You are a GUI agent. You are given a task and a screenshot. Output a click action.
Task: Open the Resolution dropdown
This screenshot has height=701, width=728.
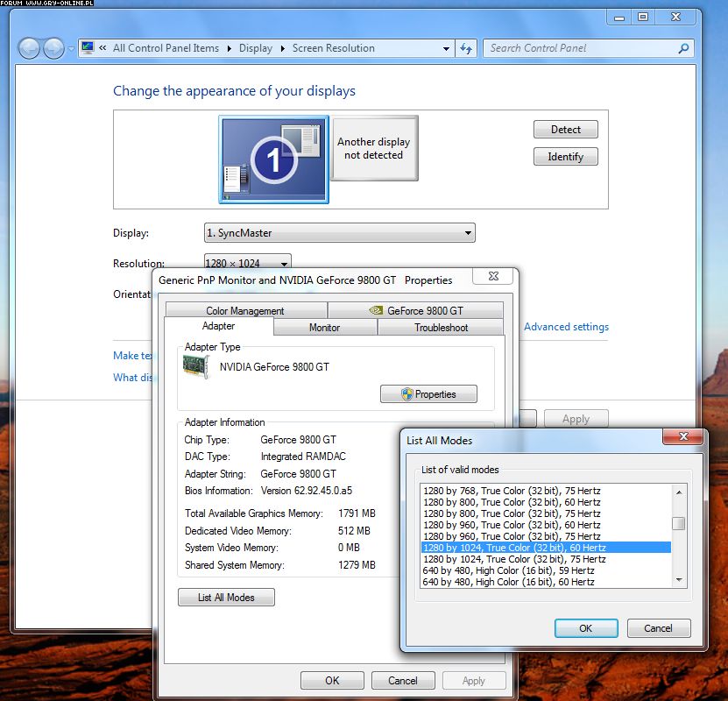click(x=247, y=263)
